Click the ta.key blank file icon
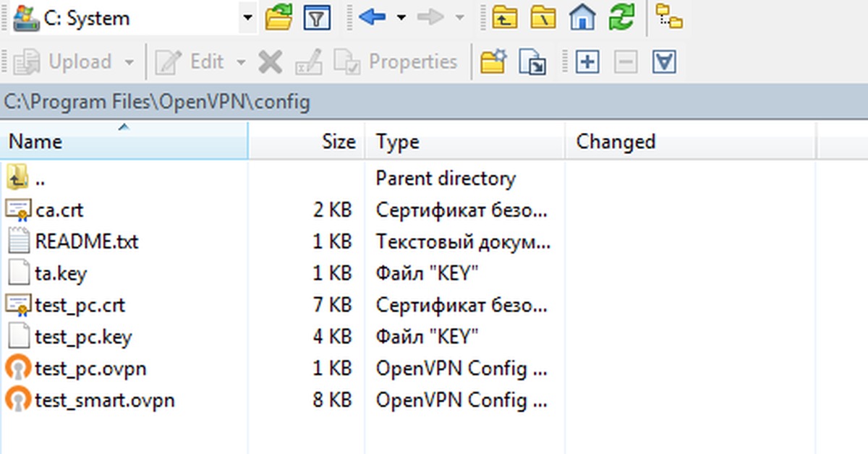Image resolution: width=868 pixels, height=454 pixels. pos(17,273)
